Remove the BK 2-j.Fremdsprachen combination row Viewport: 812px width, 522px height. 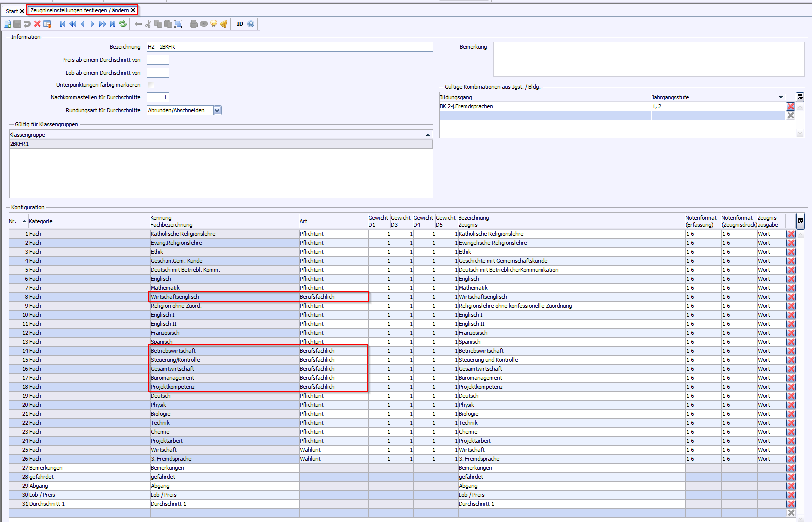tap(790, 106)
